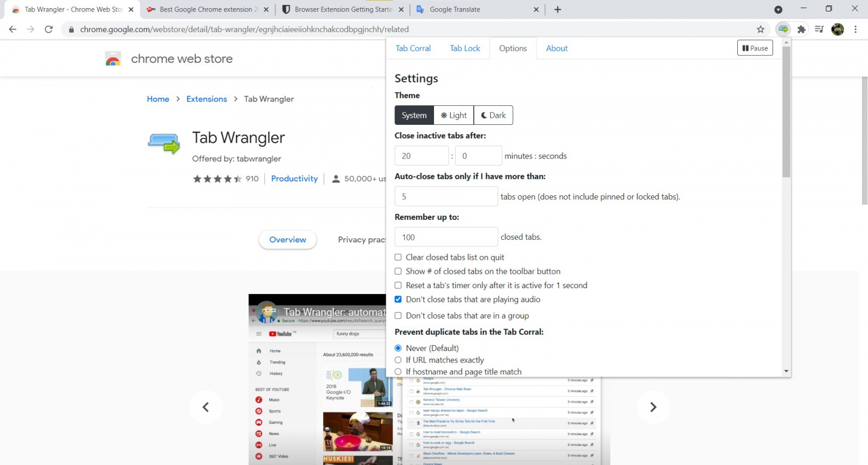This screenshot has height=465, width=868.
Task: Open the Chrome profile avatar
Action: click(x=838, y=29)
